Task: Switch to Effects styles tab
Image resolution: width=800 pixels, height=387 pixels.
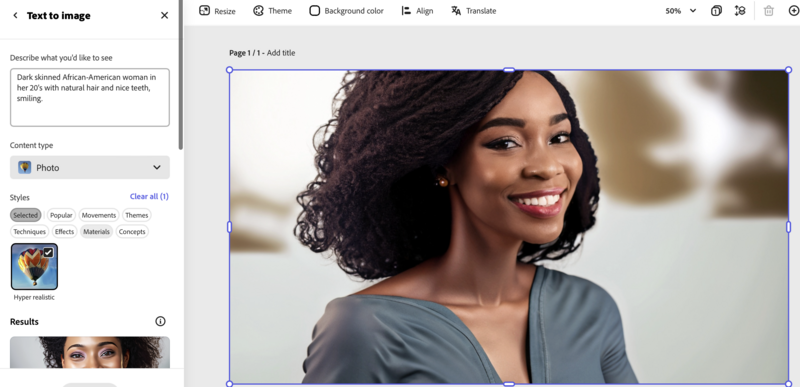Action: pos(64,231)
